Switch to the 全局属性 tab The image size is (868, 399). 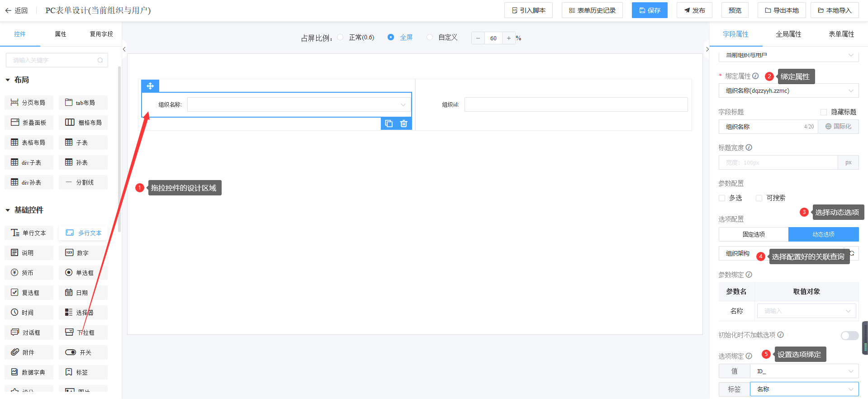pyautogui.click(x=788, y=34)
